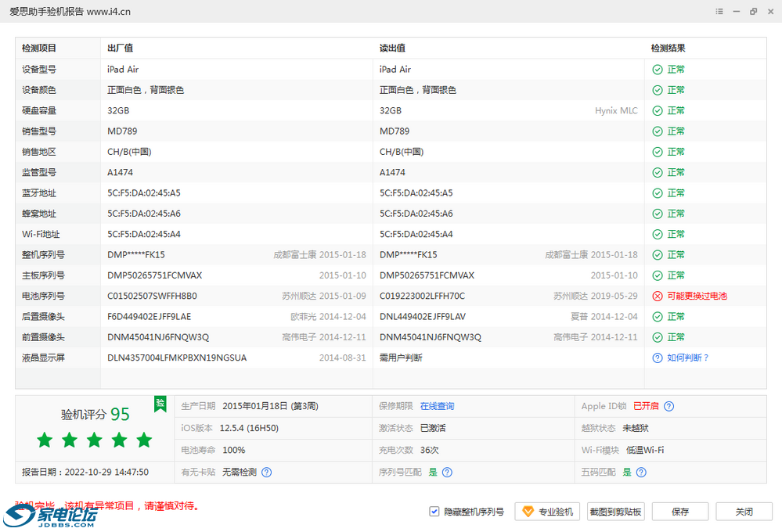Click 截图到剪贴板 button
782x532 pixels.
tap(615, 512)
